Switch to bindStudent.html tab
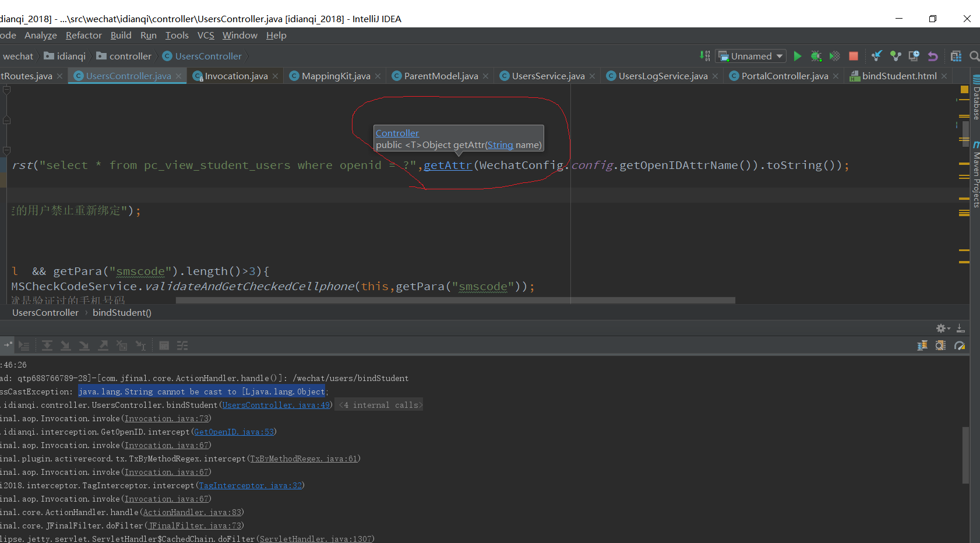 (x=899, y=76)
